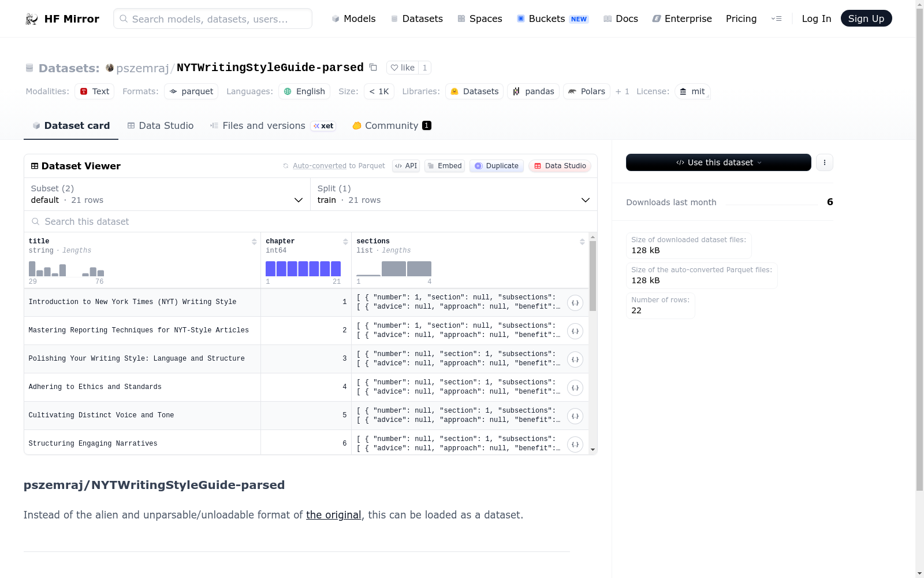Select row 'Adhering to Ethics and Standards'
Image resolution: width=924 pixels, height=578 pixels.
point(306,387)
